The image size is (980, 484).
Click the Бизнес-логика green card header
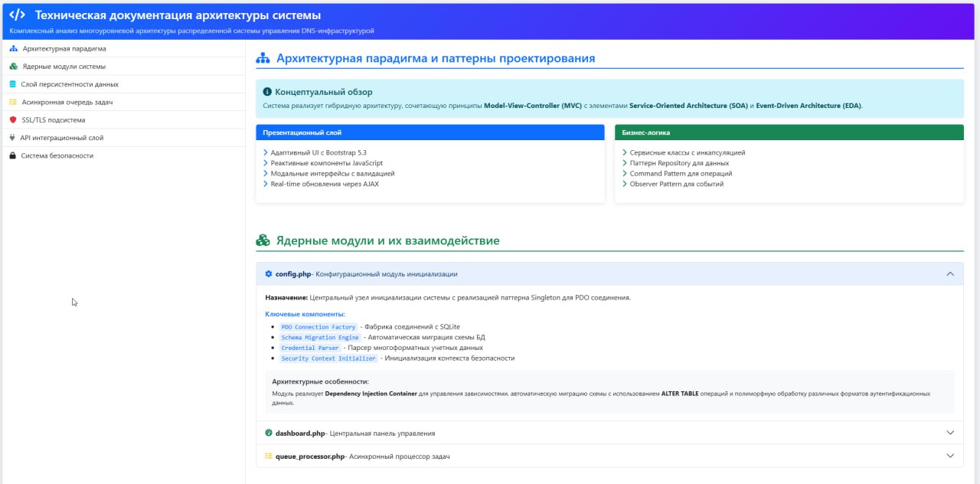(789, 132)
